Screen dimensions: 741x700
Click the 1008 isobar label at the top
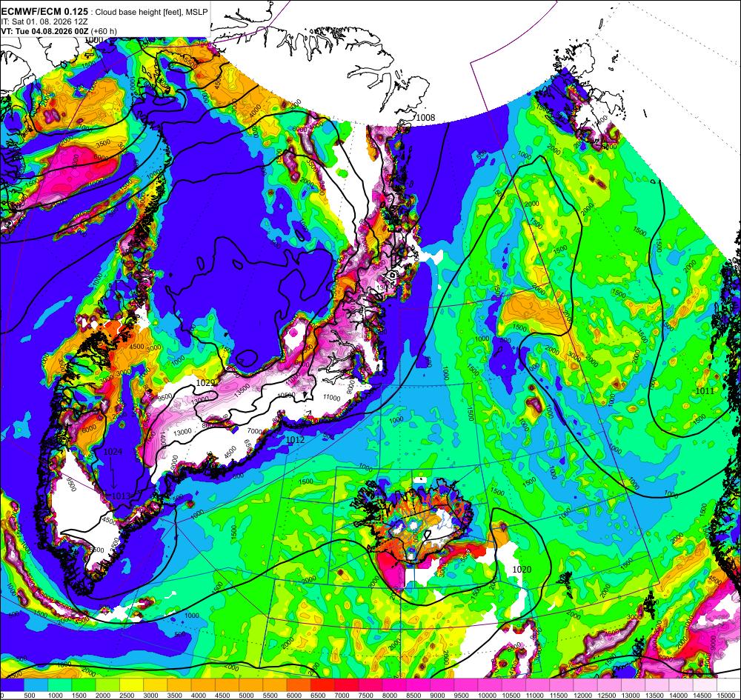(x=425, y=118)
